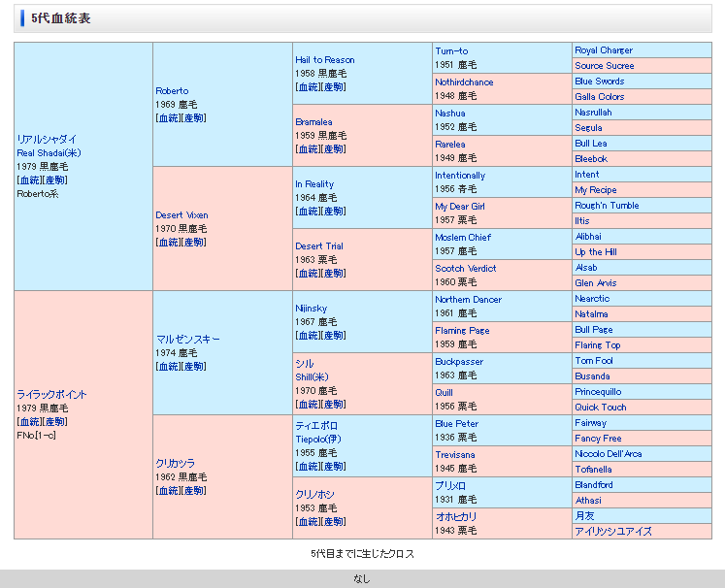Screen dimensions: 725x588
Task: Open the Turn-to ancestor link
Action: tap(451, 51)
